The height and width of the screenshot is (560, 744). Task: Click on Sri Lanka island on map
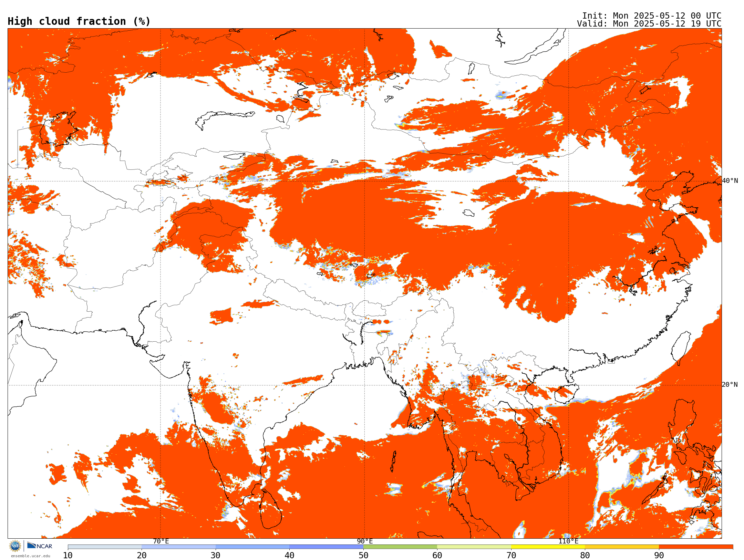pos(271,510)
